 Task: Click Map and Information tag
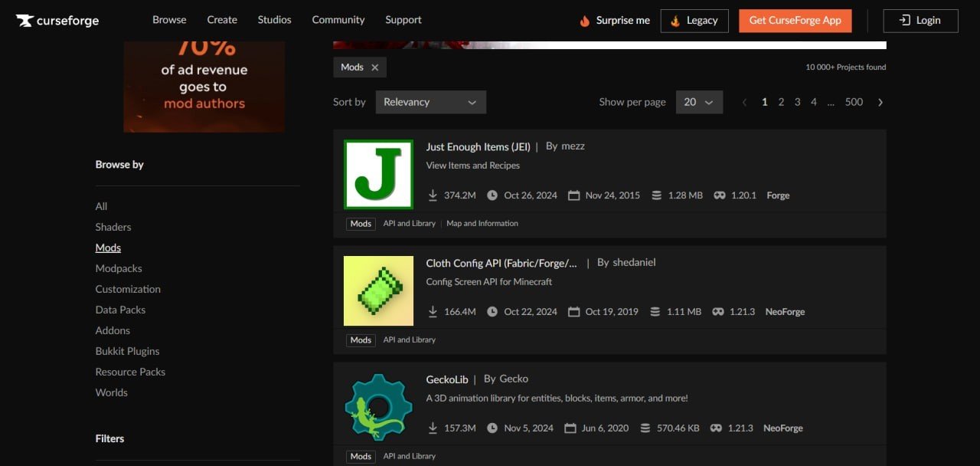point(482,224)
